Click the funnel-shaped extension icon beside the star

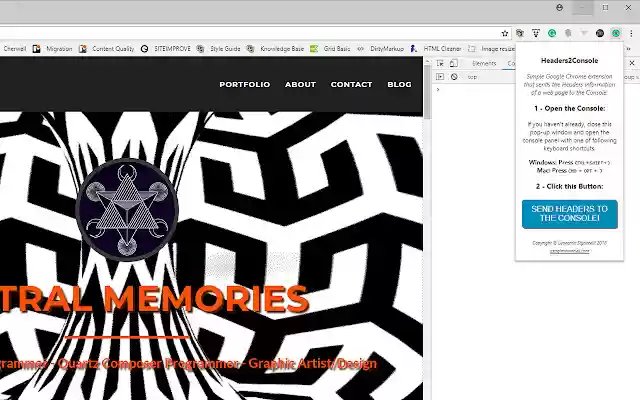tap(536, 33)
